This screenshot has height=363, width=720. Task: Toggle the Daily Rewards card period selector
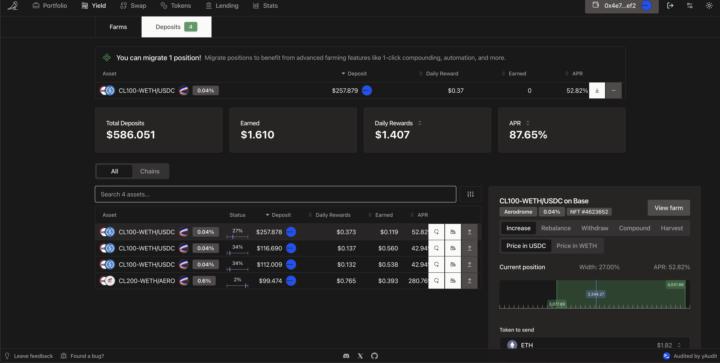(x=420, y=123)
